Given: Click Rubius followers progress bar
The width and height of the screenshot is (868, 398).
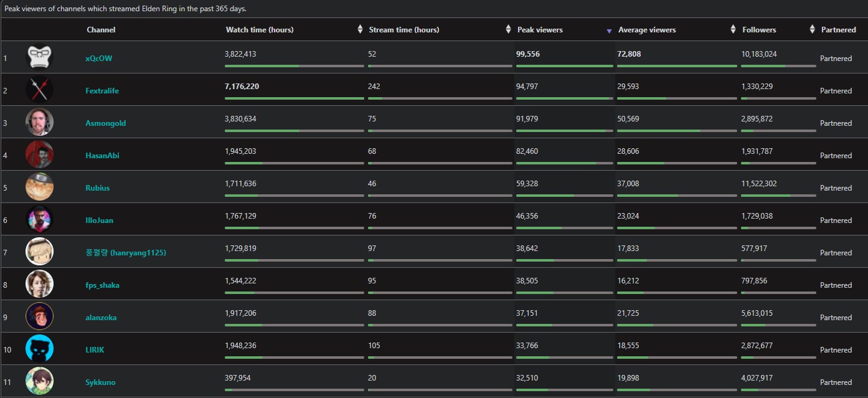Looking at the screenshot, I should [778, 196].
